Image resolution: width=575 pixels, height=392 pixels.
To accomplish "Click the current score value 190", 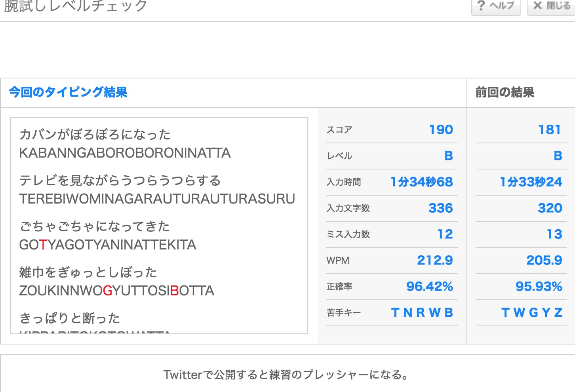I will [x=441, y=129].
